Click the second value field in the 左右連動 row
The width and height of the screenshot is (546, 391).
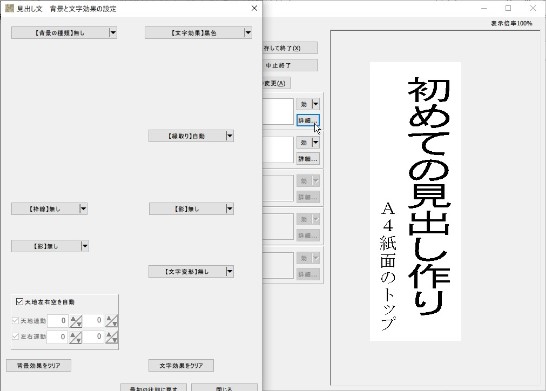coord(94,337)
